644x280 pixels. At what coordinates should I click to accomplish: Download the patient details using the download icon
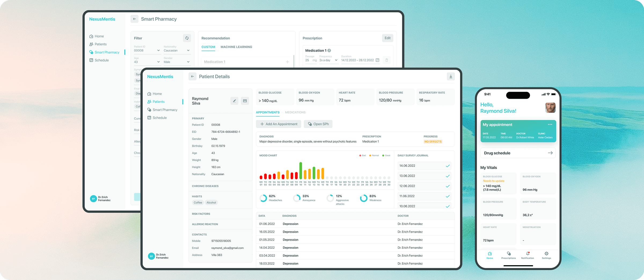point(451,76)
